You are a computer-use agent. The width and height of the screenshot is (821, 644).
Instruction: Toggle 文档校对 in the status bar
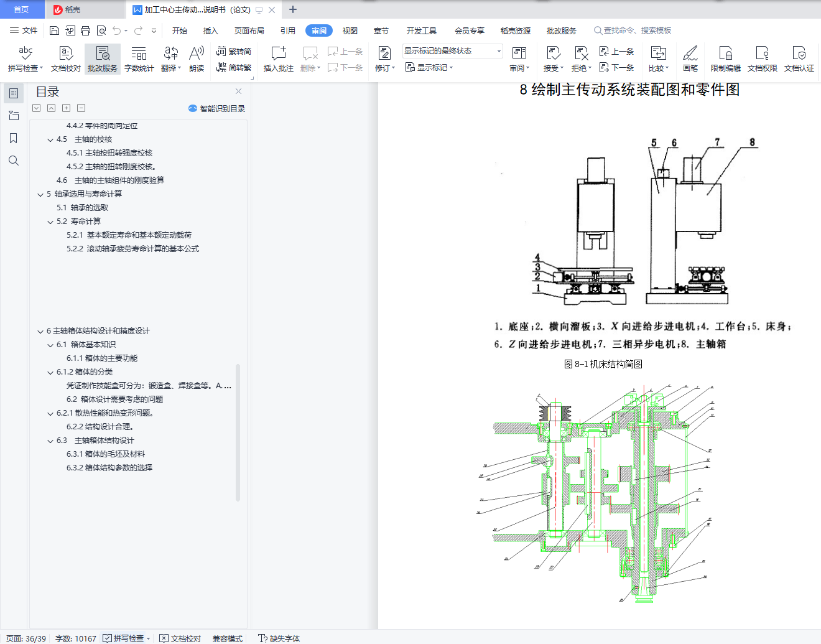pos(180,638)
